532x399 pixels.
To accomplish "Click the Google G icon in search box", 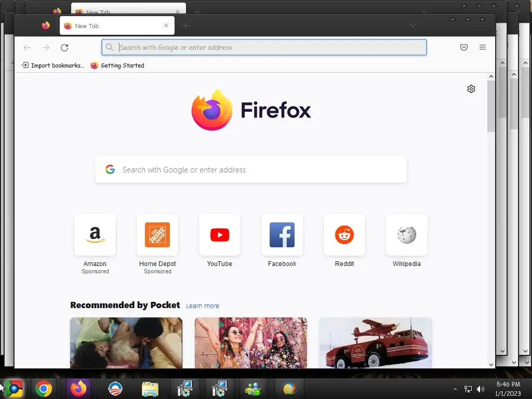I will click(x=110, y=169).
